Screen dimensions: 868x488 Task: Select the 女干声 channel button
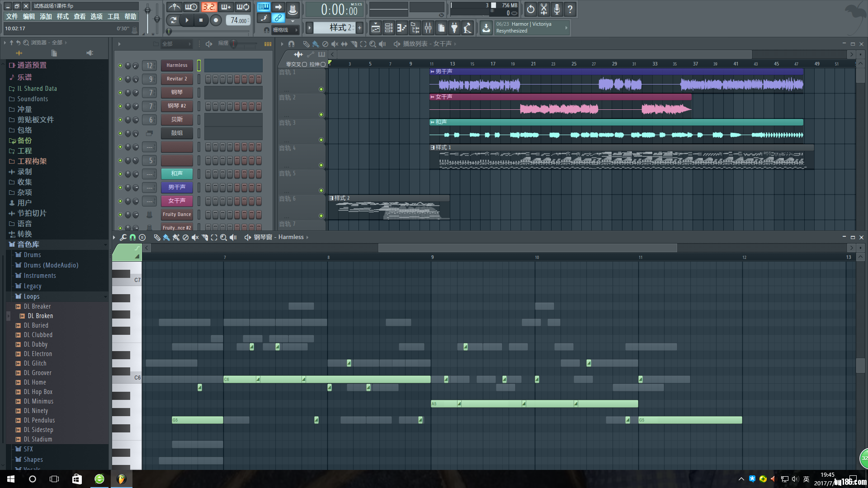[x=177, y=201]
